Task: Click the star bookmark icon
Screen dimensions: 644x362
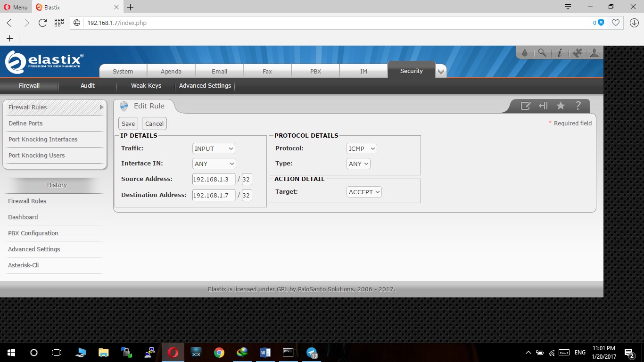Action: (561, 106)
